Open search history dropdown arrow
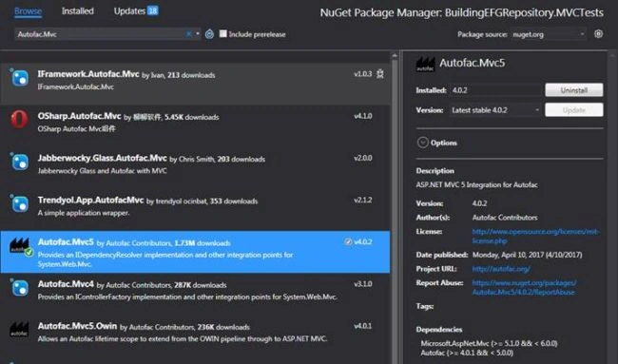618x364 pixels. pos(198,34)
